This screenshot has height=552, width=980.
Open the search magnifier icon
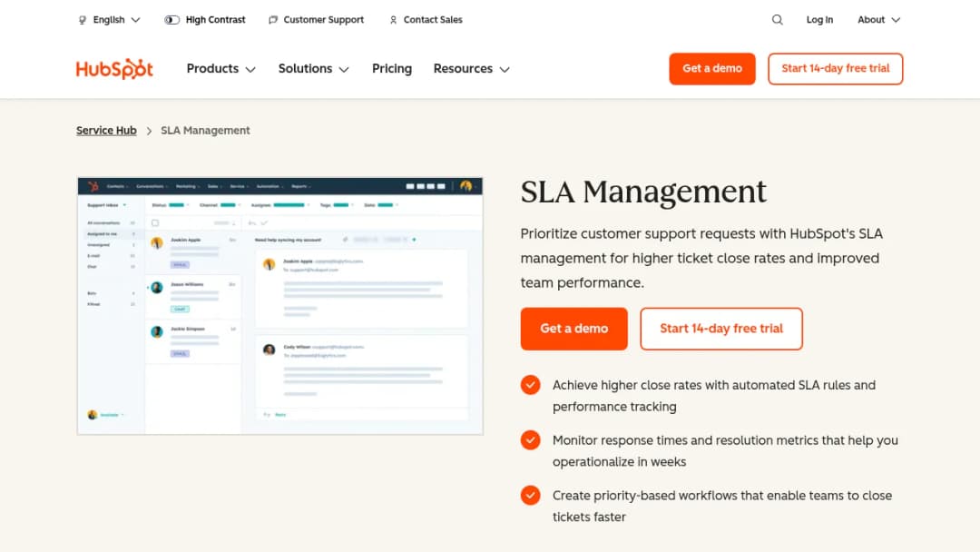tap(777, 20)
